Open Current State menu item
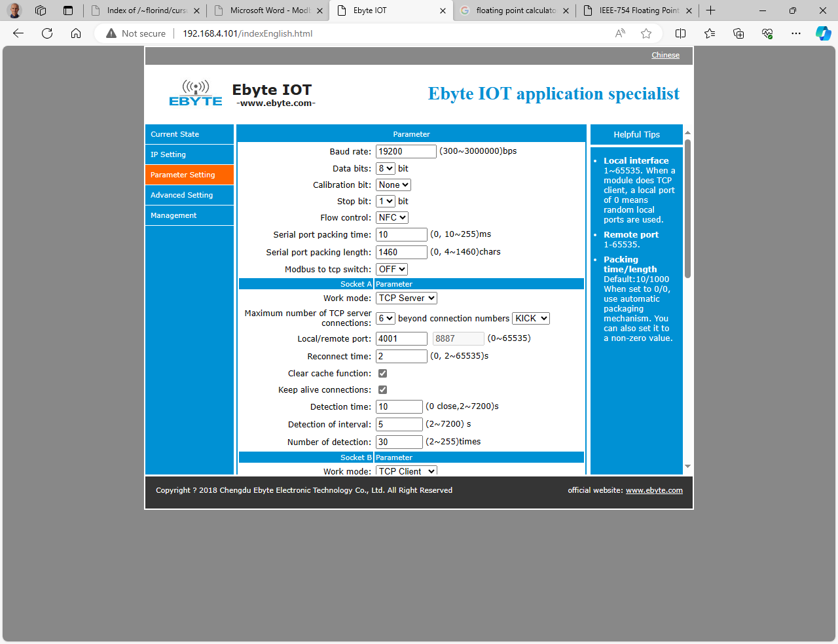 (189, 134)
